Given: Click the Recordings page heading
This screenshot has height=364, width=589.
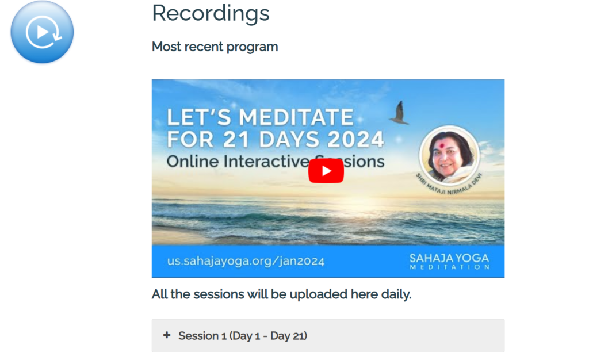Looking at the screenshot, I should [211, 13].
